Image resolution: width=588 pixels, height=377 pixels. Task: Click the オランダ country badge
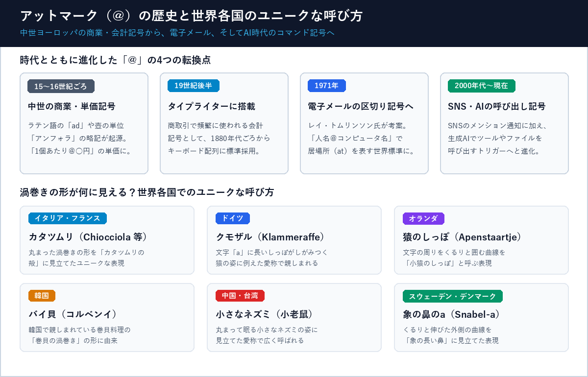pos(423,218)
